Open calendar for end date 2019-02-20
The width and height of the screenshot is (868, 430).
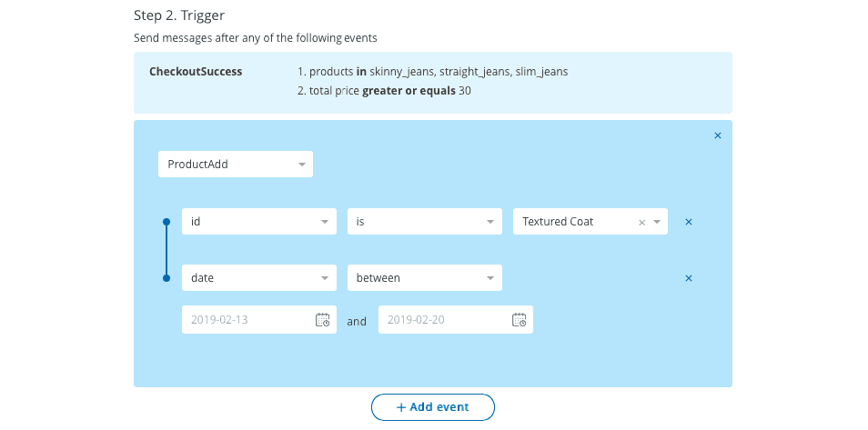coord(519,320)
